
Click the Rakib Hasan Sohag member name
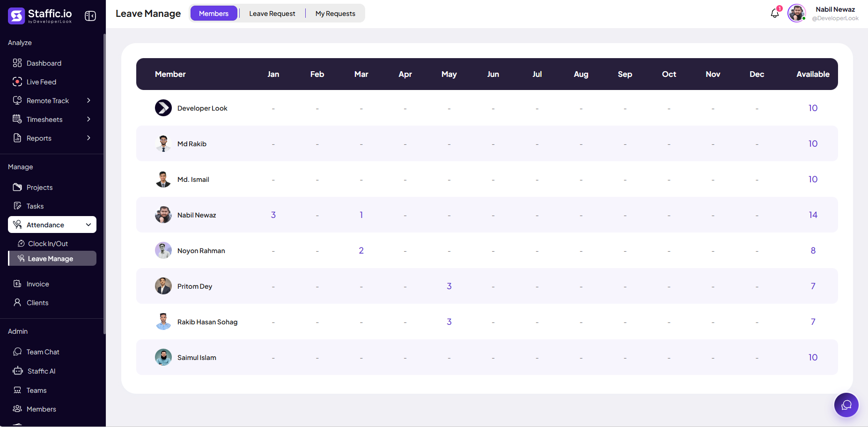[x=207, y=322]
